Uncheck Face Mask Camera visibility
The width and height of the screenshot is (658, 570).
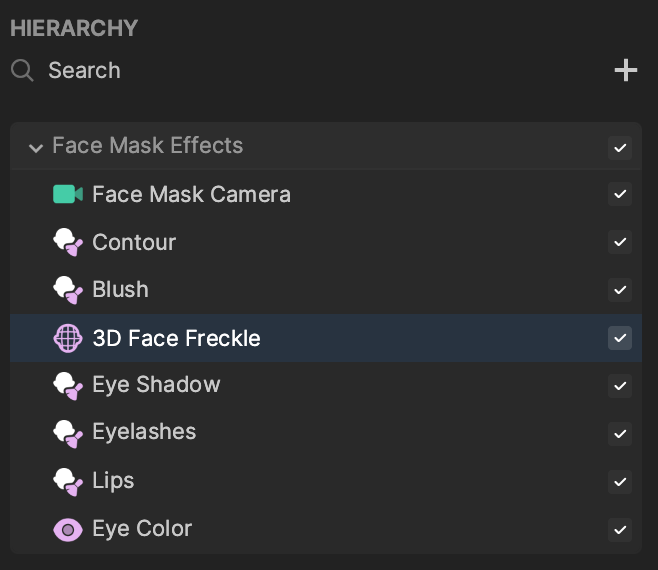coord(620,194)
